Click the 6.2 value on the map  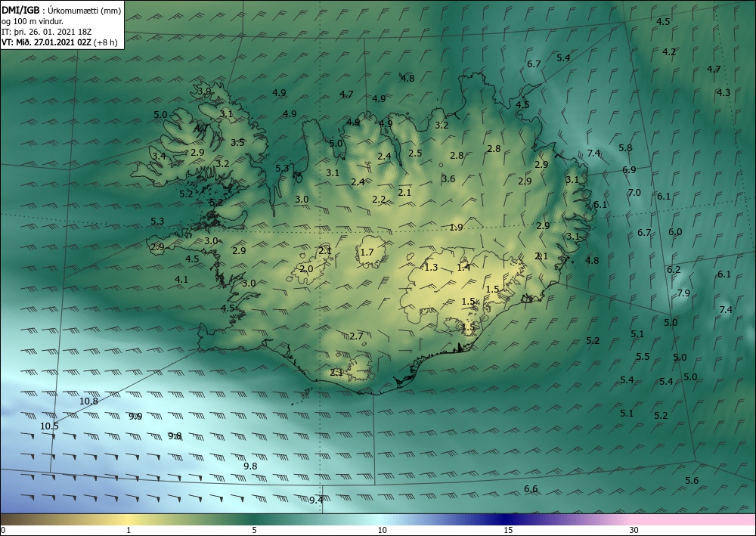674,270
